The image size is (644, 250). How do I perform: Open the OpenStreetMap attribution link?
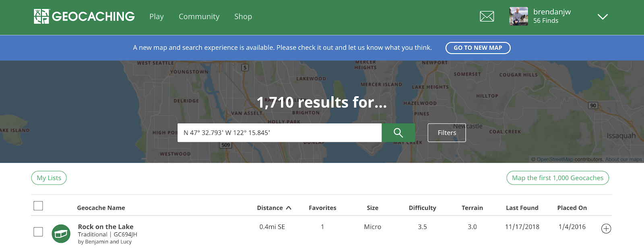[x=555, y=160]
